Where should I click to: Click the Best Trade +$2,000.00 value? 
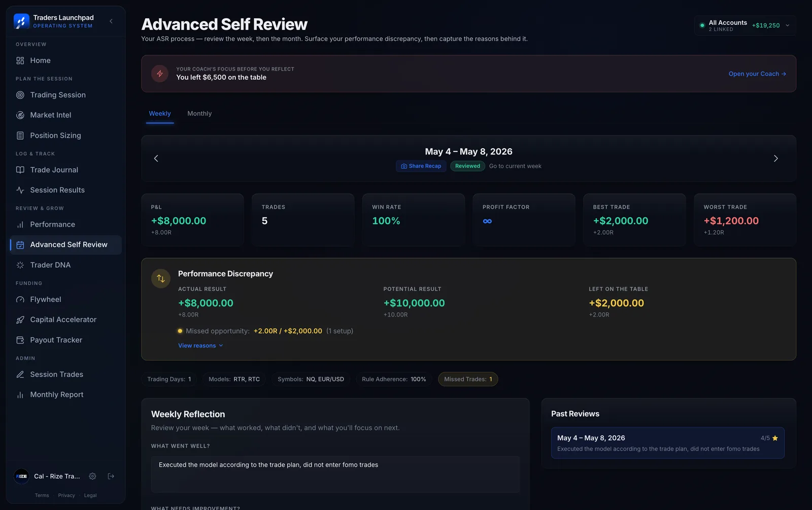(621, 221)
